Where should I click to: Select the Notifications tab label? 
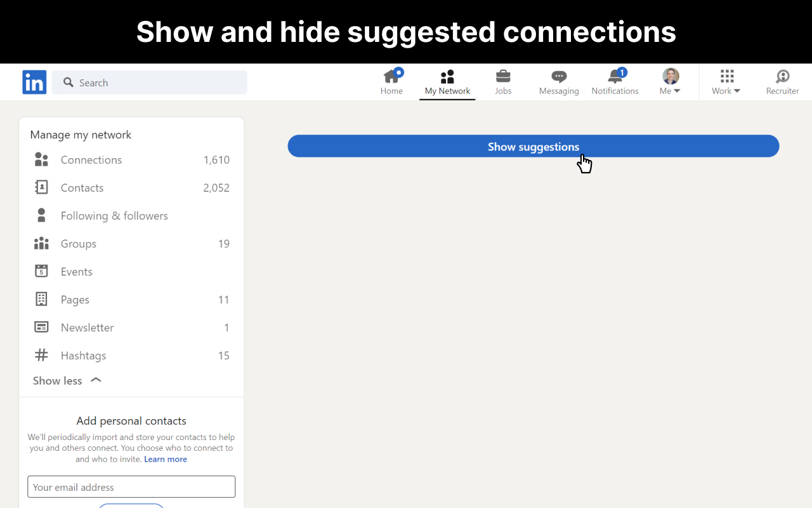pyautogui.click(x=615, y=91)
